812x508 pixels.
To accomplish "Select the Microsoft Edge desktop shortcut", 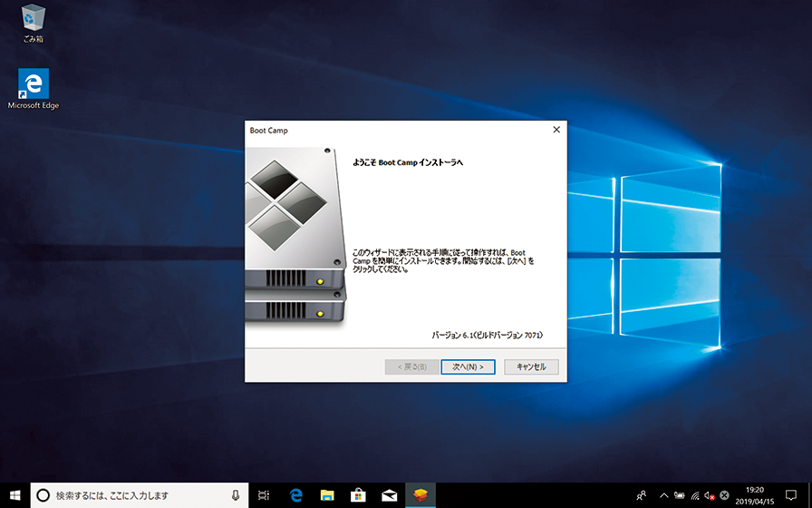I will click(34, 89).
